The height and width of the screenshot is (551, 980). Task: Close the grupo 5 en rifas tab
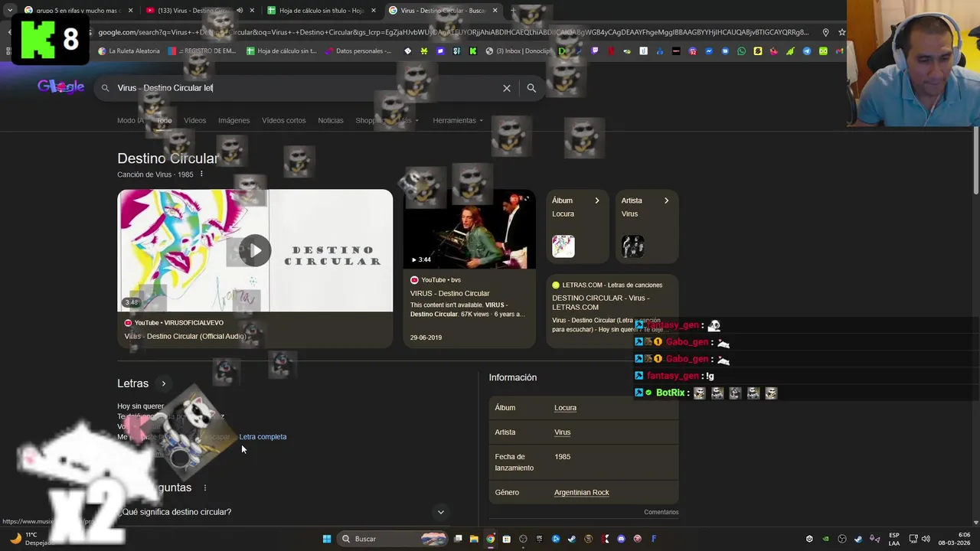[x=130, y=11]
